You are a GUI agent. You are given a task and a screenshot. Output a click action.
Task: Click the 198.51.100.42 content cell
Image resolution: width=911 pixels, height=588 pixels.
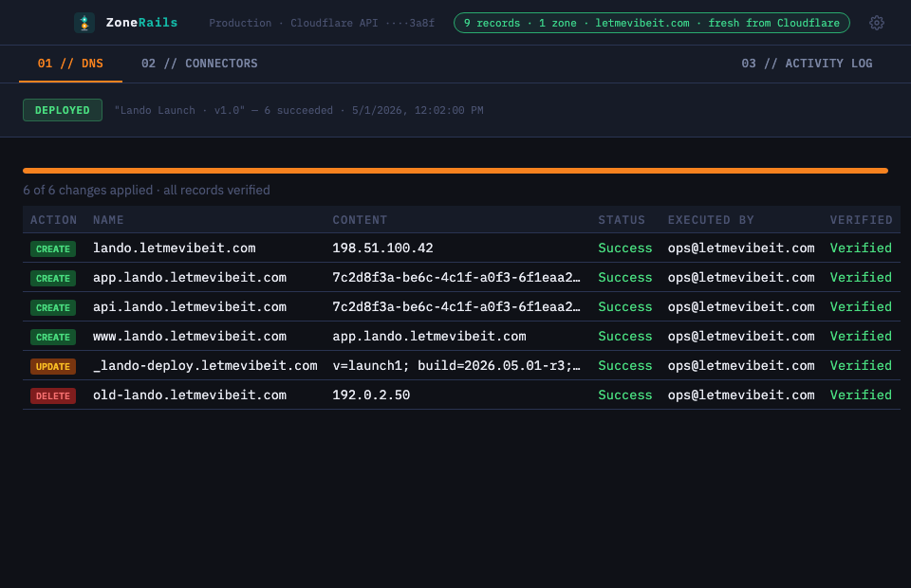point(382,248)
